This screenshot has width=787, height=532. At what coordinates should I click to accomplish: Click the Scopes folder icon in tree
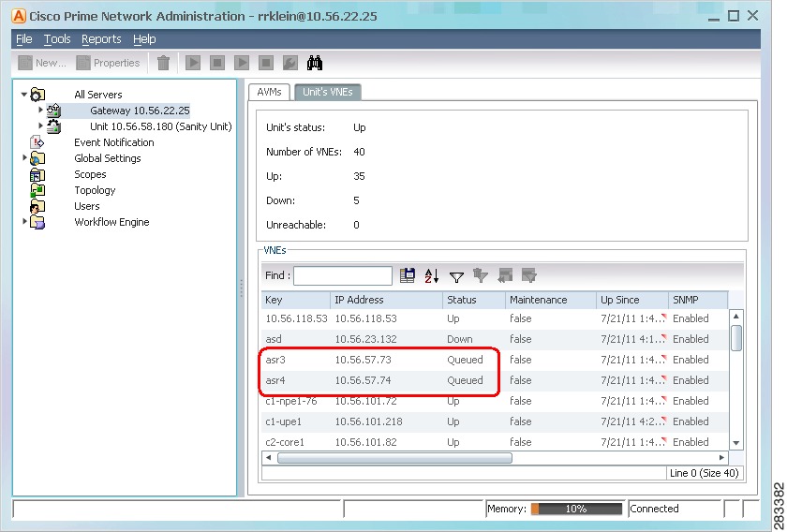(x=37, y=174)
